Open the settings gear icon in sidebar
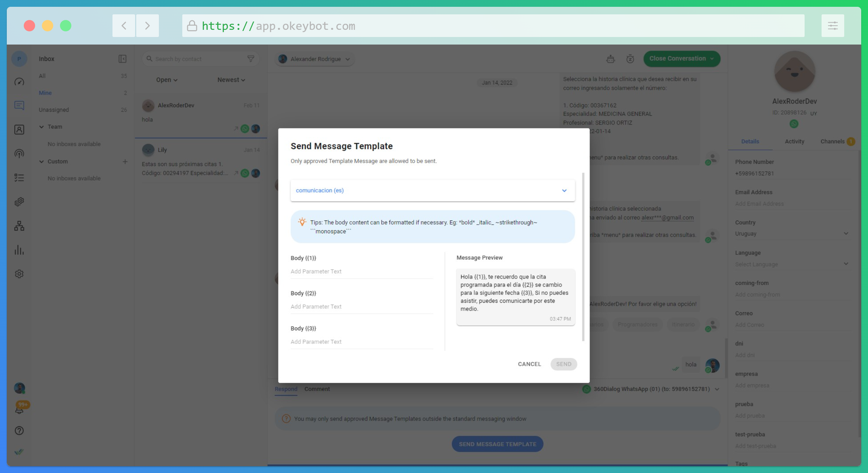The image size is (868, 473). tap(19, 274)
